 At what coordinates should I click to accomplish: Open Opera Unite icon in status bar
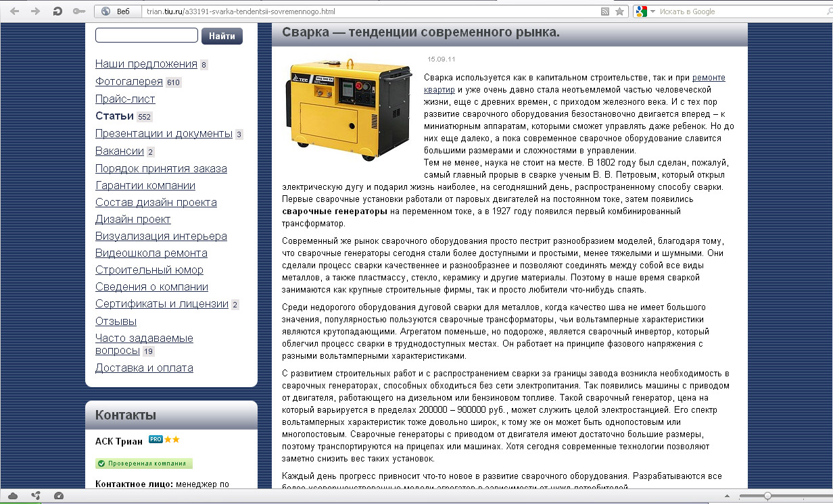[x=35, y=496]
